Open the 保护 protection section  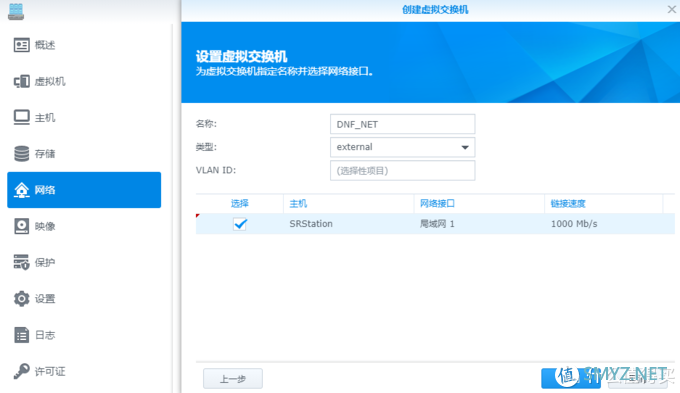pyautogui.click(x=84, y=262)
